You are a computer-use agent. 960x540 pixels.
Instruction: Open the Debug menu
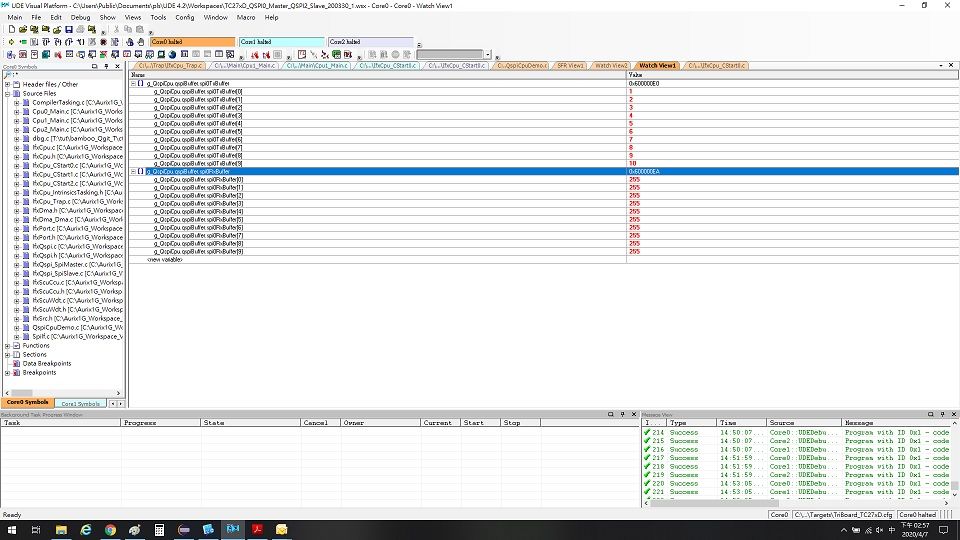pos(80,17)
